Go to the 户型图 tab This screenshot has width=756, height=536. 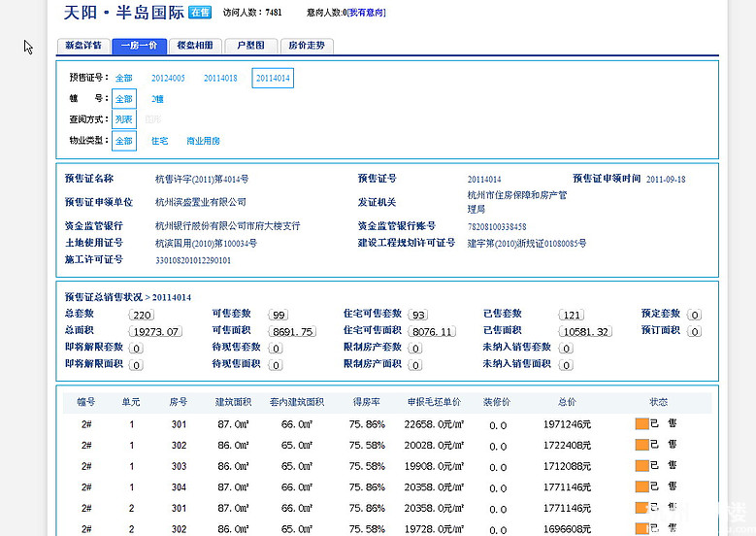pyautogui.click(x=250, y=46)
